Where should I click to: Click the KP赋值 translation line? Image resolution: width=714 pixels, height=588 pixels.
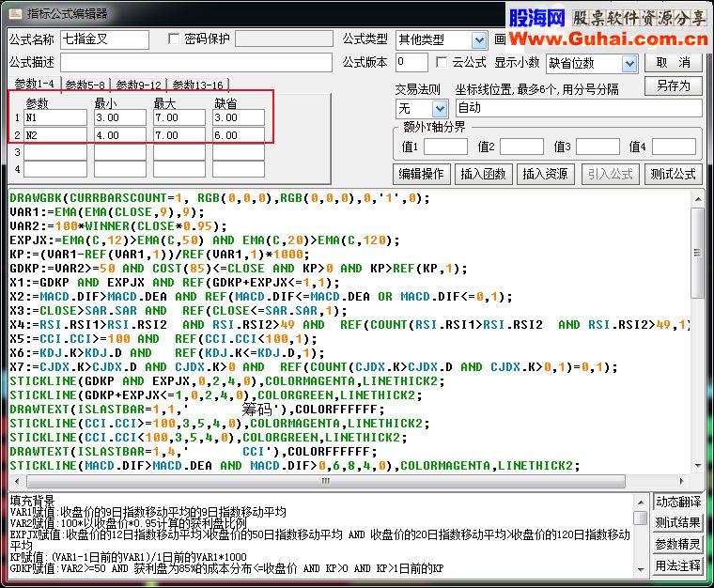128,557
